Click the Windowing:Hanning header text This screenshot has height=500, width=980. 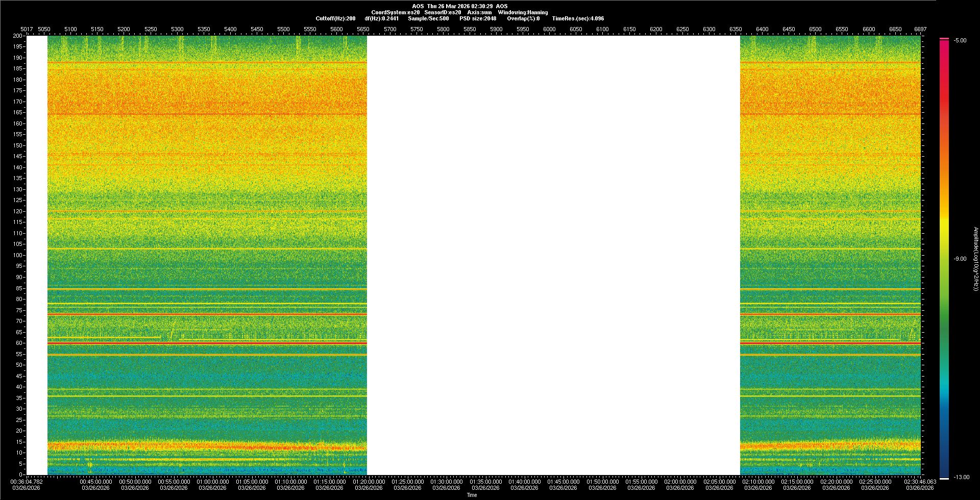[523, 12]
